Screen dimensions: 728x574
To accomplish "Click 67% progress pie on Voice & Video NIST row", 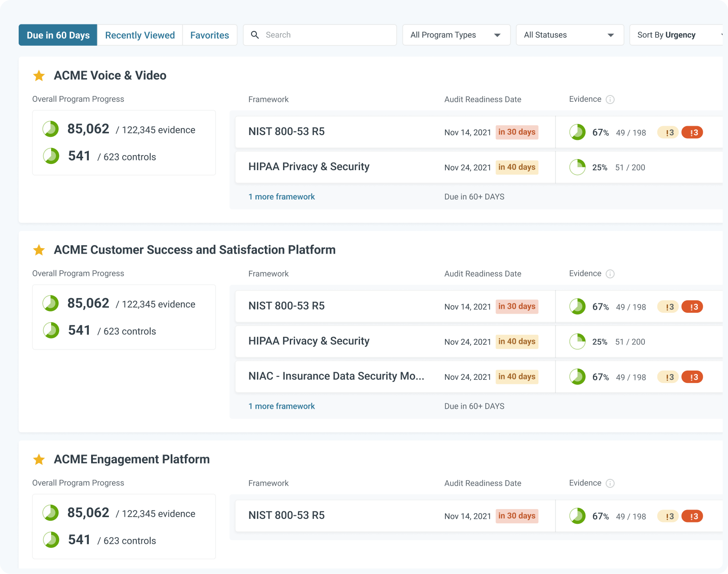I will (577, 132).
